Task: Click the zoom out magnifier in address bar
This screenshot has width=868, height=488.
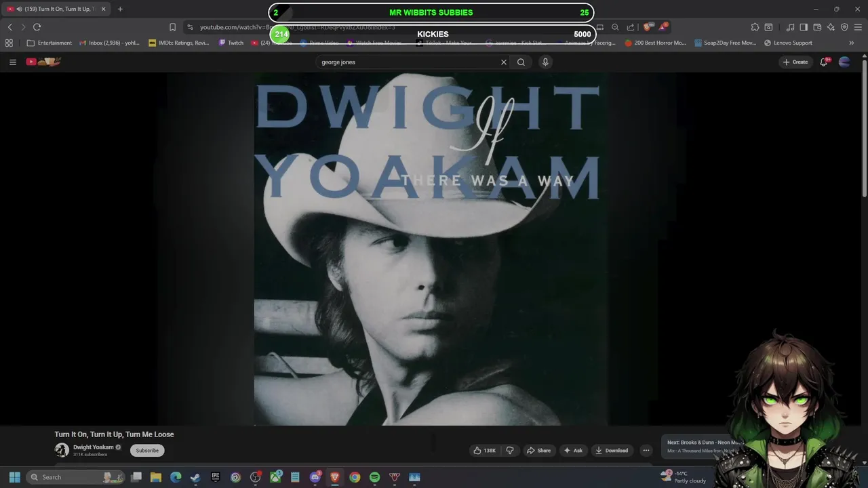Action: pyautogui.click(x=615, y=27)
